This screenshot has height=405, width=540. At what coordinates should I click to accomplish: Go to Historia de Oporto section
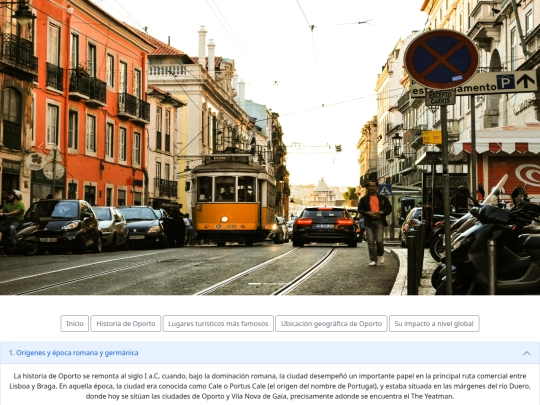[126, 324]
